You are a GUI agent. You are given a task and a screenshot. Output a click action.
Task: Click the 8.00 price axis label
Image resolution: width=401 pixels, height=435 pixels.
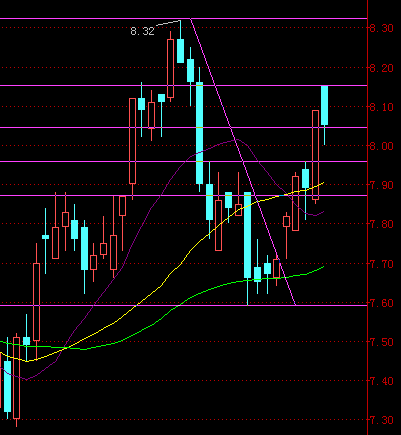point(381,146)
